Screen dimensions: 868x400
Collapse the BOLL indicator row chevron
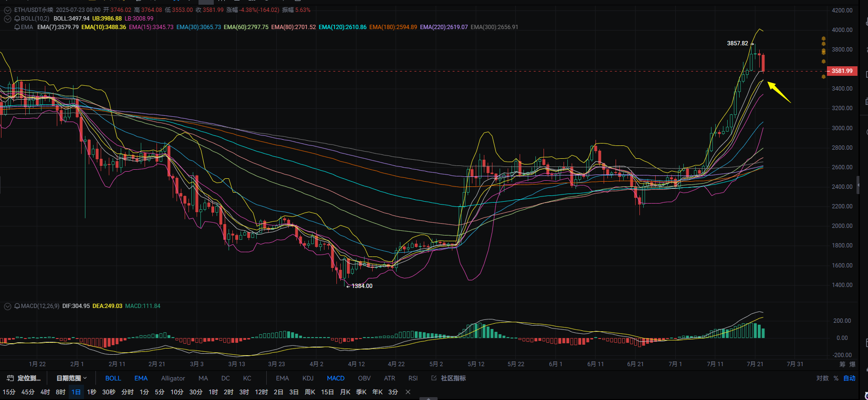click(x=8, y=19)
